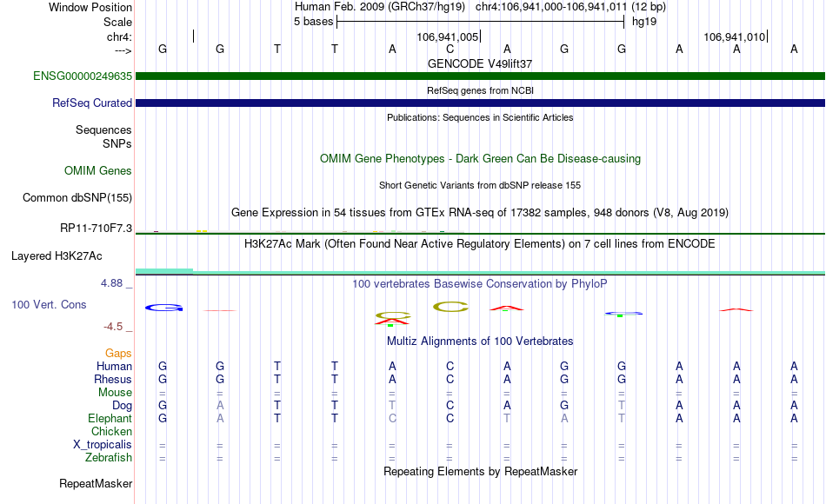Select the Mouse species row label
This screenshot has height=504, width=826.
point(115,393)
